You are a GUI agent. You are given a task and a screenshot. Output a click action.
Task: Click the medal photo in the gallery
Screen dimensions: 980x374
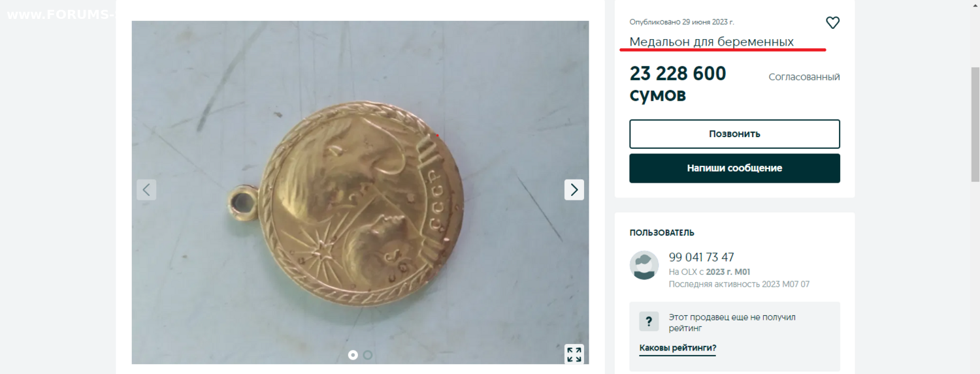click(360, 192)
